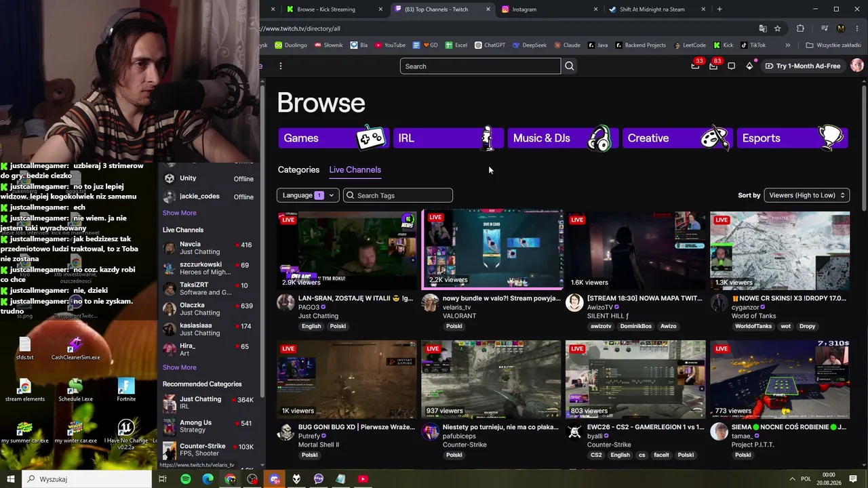868x488 pixels.
Task: Open the cyganzor World of Tanks stream thumbnail
Action: [x=780, y=250]
